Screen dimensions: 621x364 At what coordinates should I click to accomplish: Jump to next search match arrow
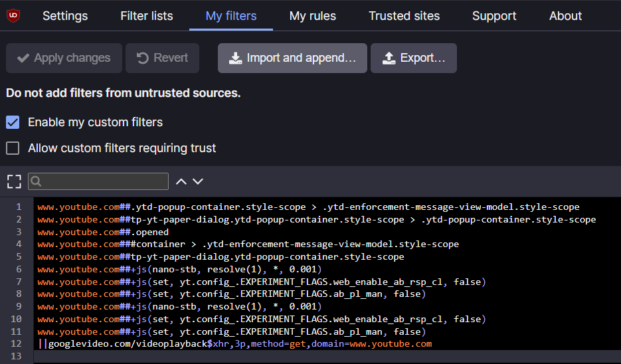(x=197, y=181)
